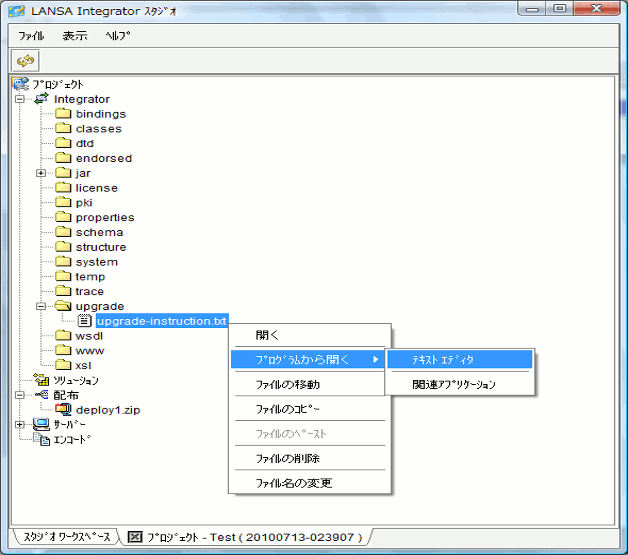Select the properties folder label
Image resolution: width=628 pixels, height=555 pixels.
[105, 217]
